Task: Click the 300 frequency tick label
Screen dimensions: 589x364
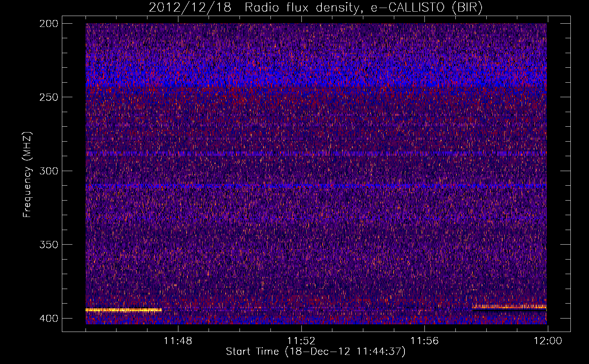Action: 48,171
